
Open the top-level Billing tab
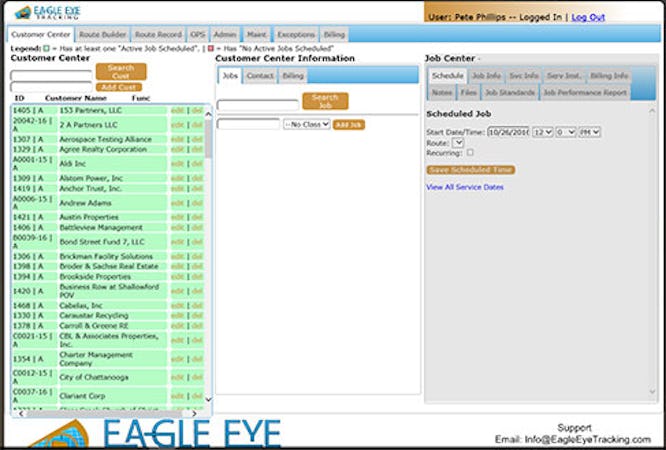pos(334,34)
